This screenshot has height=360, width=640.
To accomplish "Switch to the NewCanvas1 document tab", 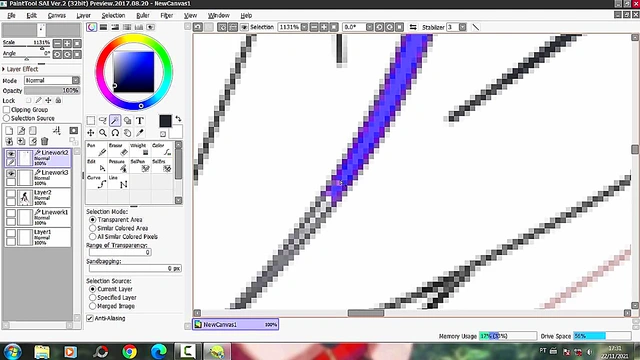I will pos(236,324).
